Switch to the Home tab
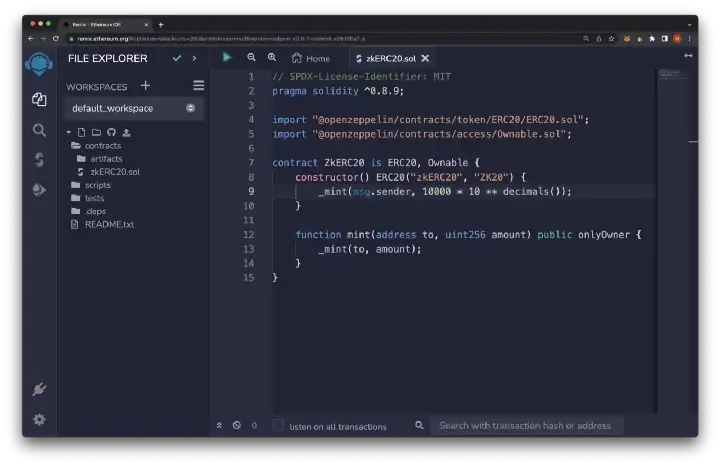 coord(311,59)
